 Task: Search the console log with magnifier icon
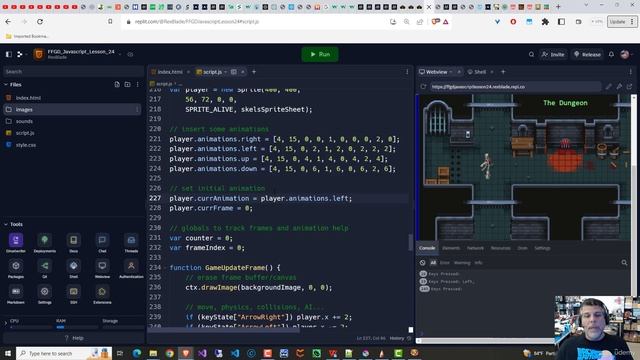tap(624, 263)
